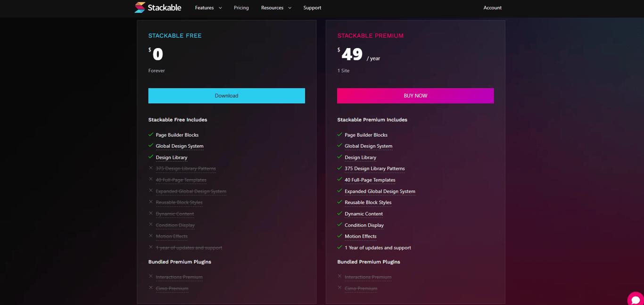Click Global Design System in Premium plan

[x=368, y=146]
